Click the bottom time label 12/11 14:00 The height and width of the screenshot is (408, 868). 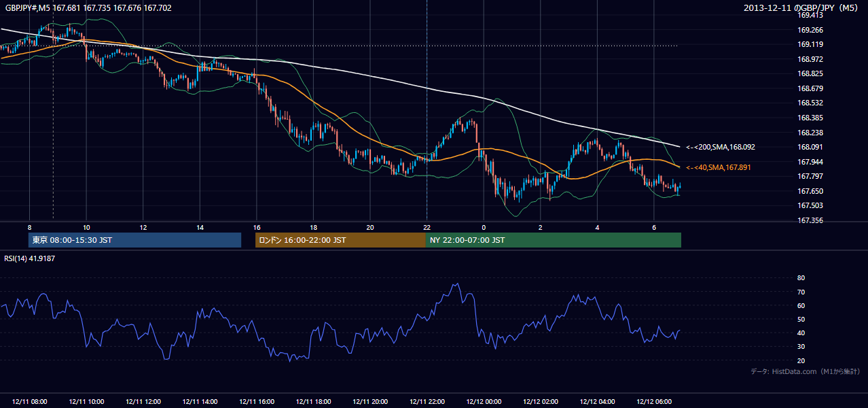[200, 402]
